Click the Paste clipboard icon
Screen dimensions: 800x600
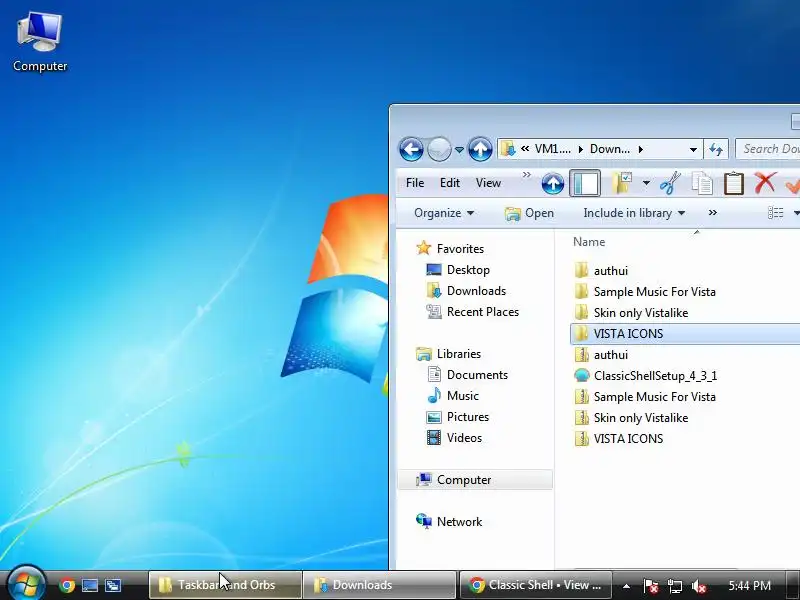(x=734, y=183)
